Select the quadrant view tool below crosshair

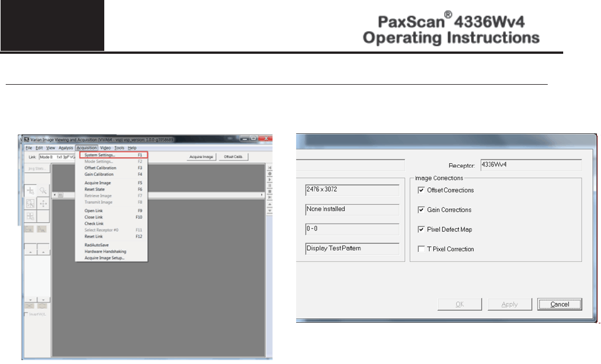30,203
